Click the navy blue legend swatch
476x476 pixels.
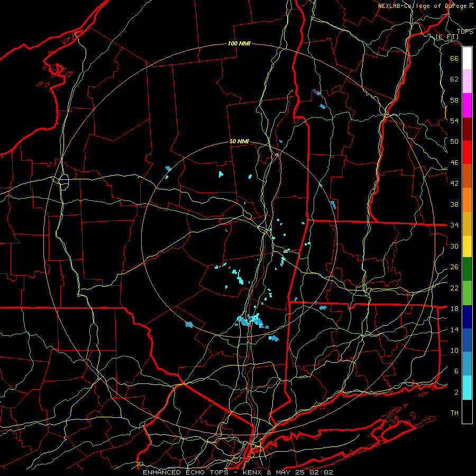(467, 317)
